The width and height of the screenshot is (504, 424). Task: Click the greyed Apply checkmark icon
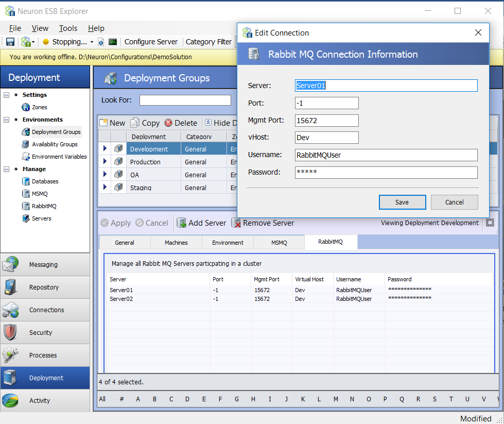click(105, 223)
